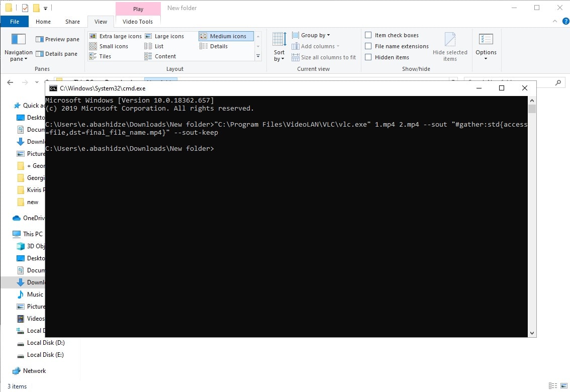Open recent locations dropdown arrow

click(37, 82)
